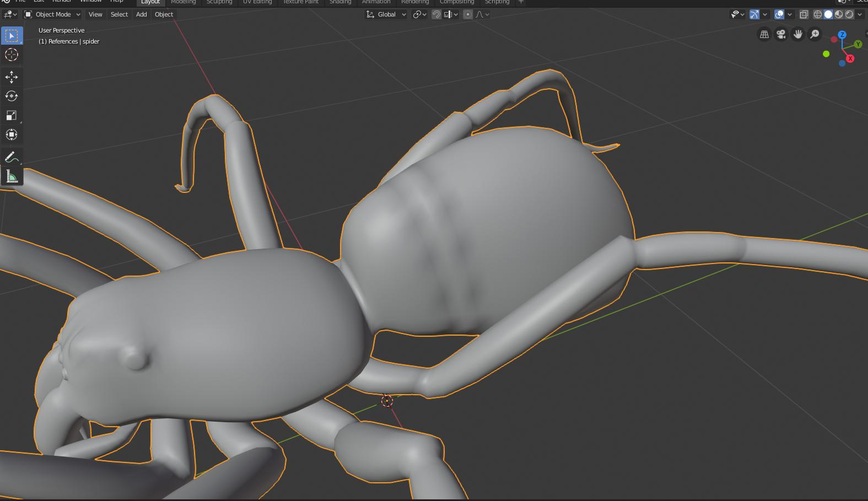The height and width of the screenshot is (501, 868).
Task: Toggle camera view with camera icon
Action: pyautogui.click(x=781, y=34)
